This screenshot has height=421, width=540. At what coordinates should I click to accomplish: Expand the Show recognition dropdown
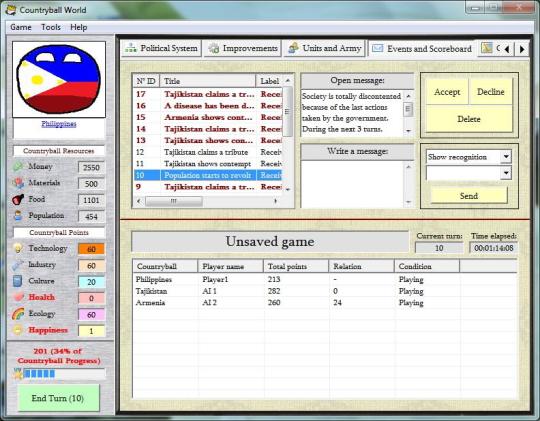(x=506, y=157)
